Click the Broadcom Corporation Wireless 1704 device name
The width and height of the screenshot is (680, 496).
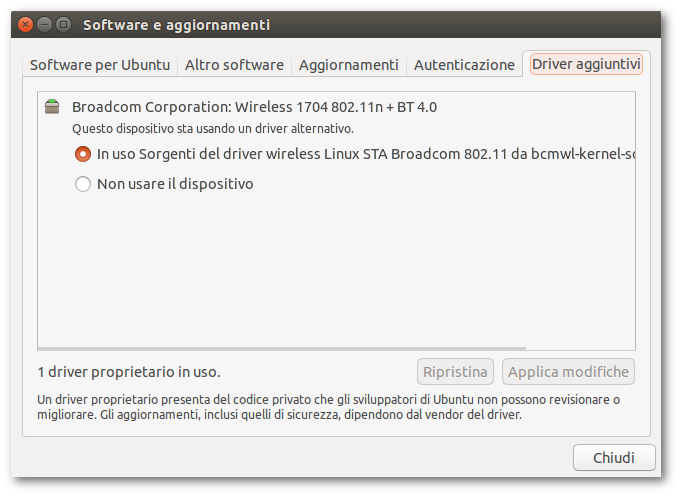point(254,107)
